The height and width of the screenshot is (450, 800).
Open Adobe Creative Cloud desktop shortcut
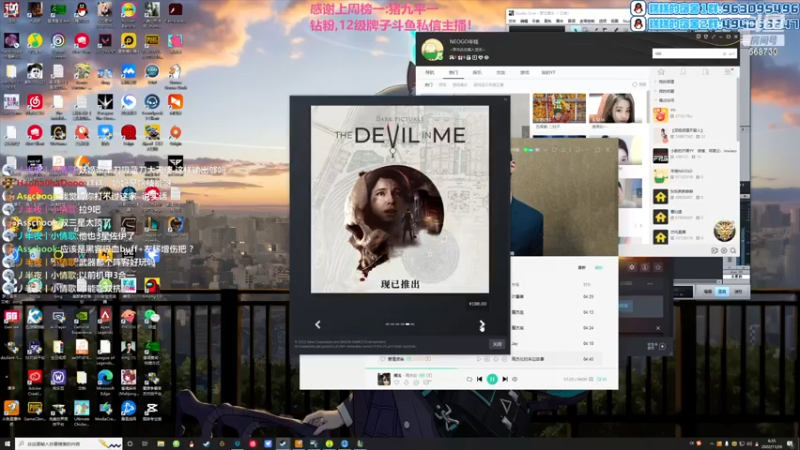pos(35,382)
